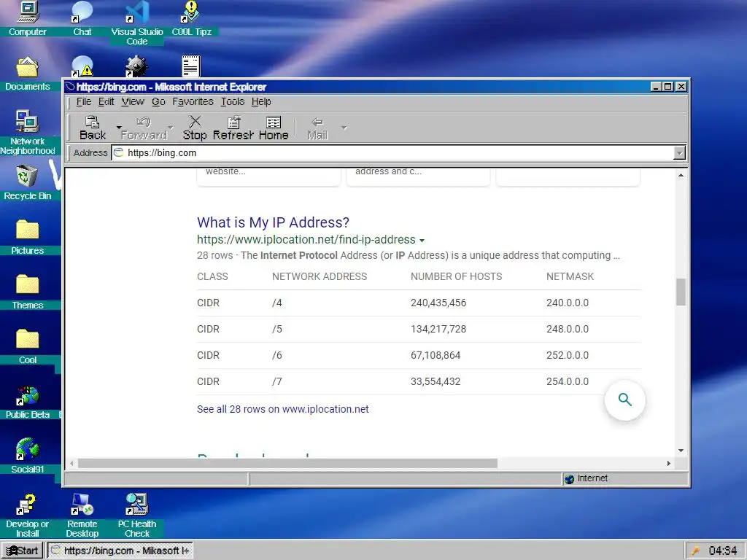The image size is (747, 560).
Task: Click the hosts value 33,554,432
Action: pyautogui.click(x=436, y=381)
